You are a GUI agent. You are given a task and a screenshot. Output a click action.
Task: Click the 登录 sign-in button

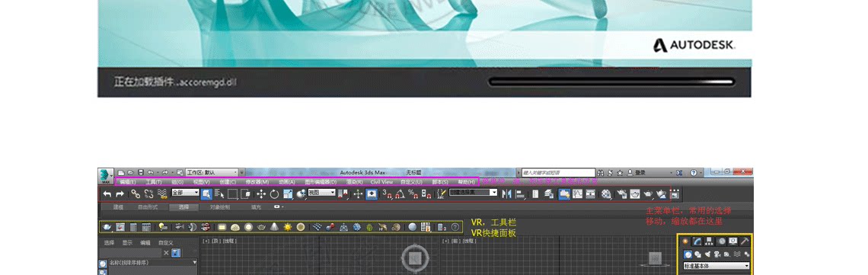coord(636,173)
